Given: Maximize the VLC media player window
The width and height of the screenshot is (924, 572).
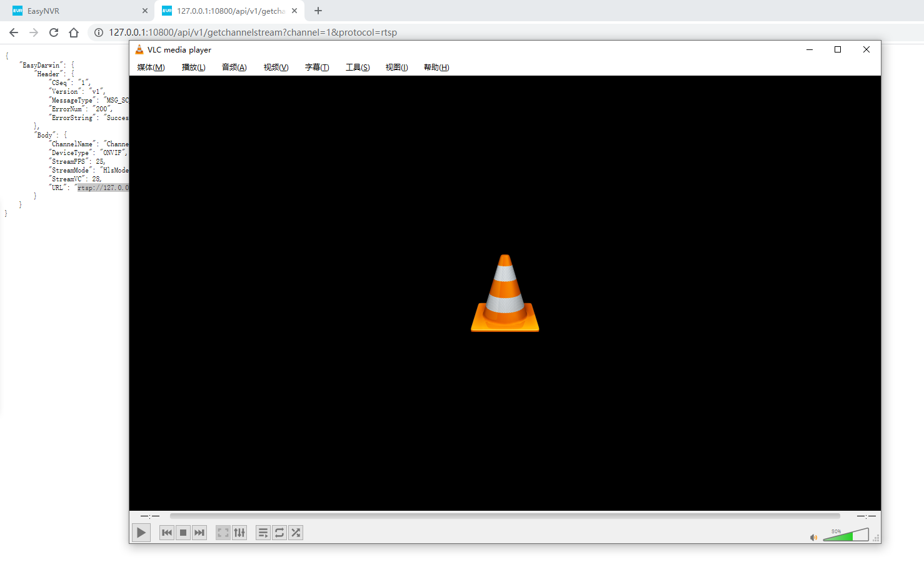Looking at the screenshot, I should pos(838,49).
